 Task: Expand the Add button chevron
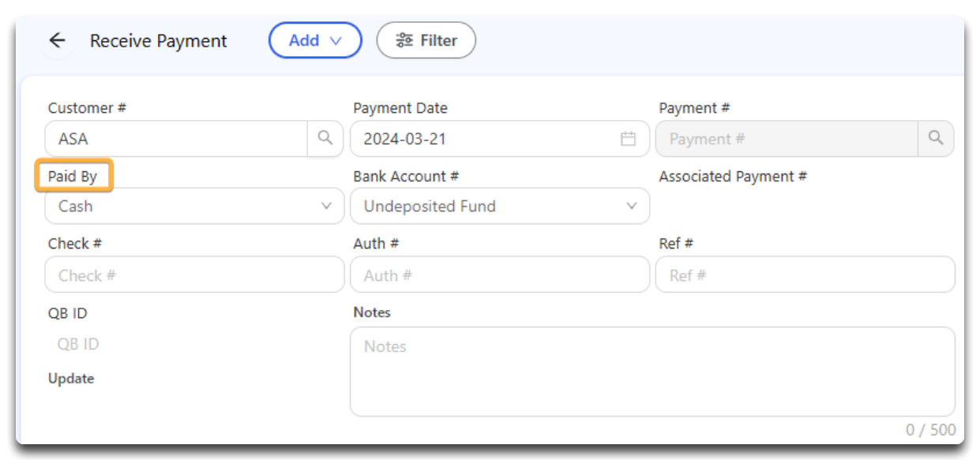[336, 41]
